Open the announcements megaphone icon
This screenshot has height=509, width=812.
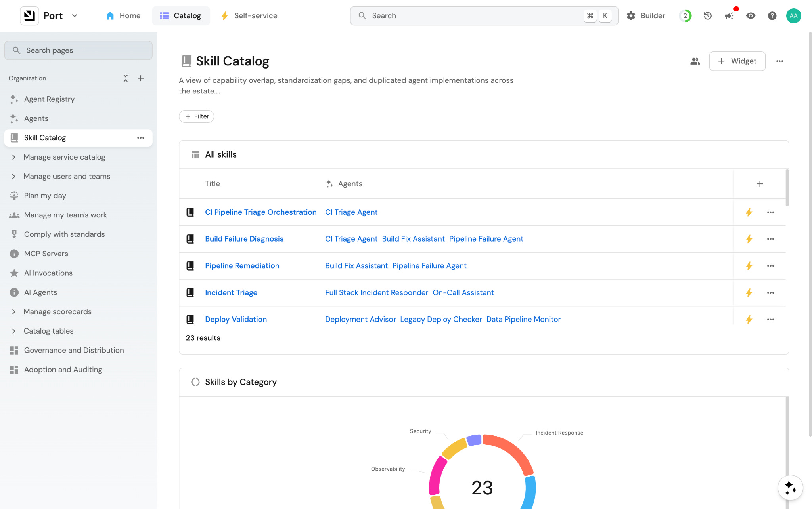click(729, 16)
